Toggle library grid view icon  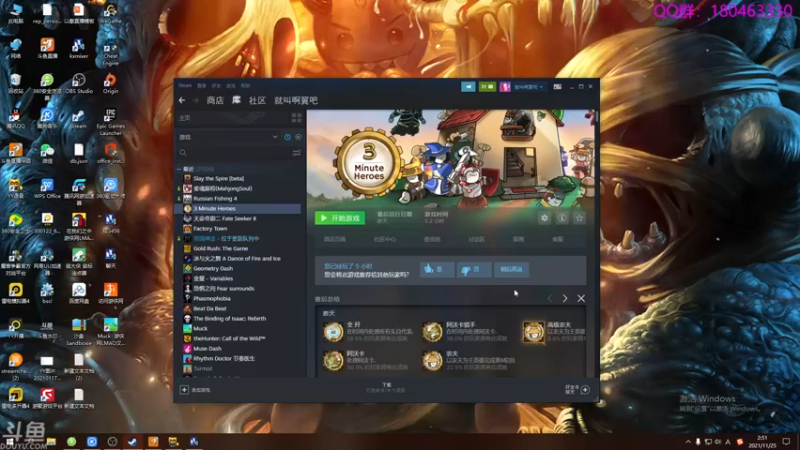[296, 118]
